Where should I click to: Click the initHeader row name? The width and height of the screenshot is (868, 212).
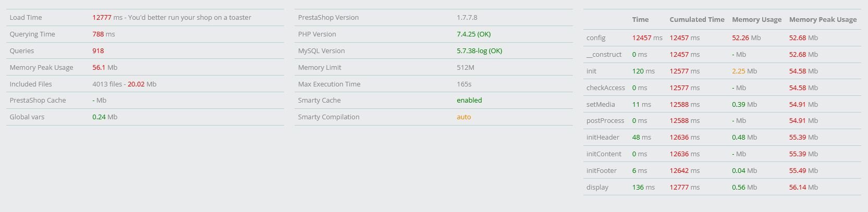pos(603,137)
